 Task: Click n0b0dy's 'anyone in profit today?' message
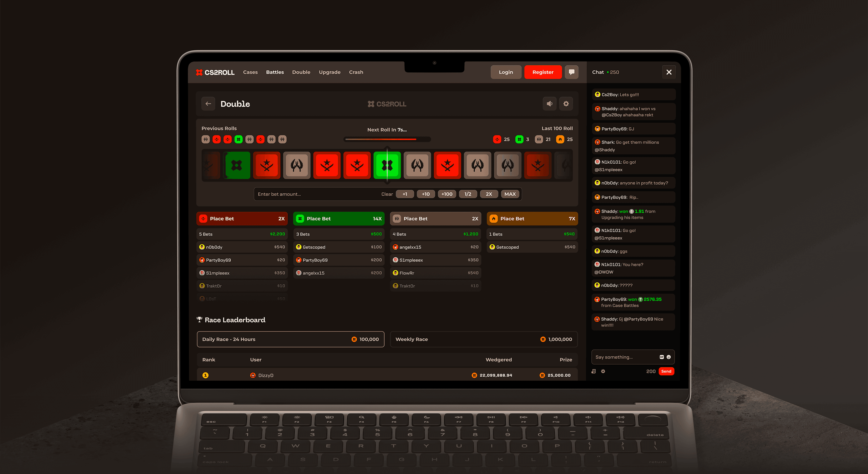click(633, 183)
